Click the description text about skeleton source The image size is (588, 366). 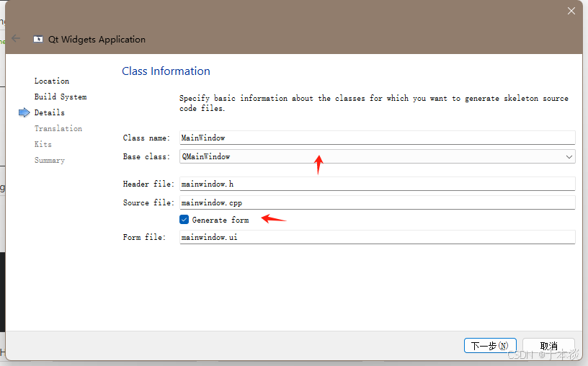click(374, 103)
